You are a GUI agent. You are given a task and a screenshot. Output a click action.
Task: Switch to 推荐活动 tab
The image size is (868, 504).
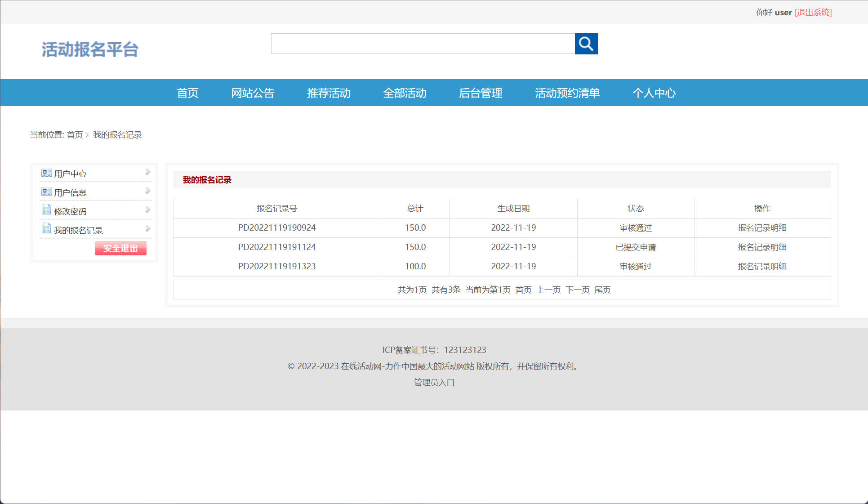tap(329, 93)
